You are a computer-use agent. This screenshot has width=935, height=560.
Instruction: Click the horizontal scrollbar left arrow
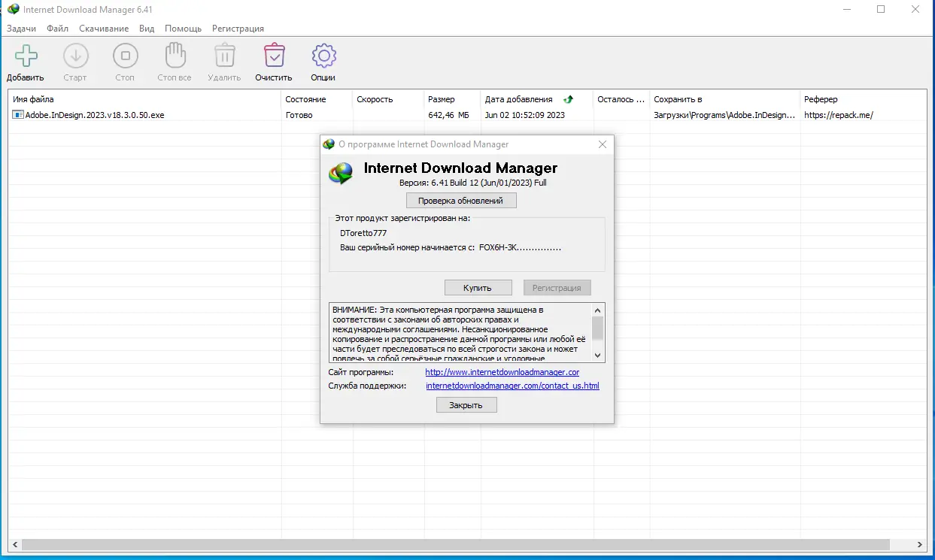pyautogui.click(x=14, y=544)
